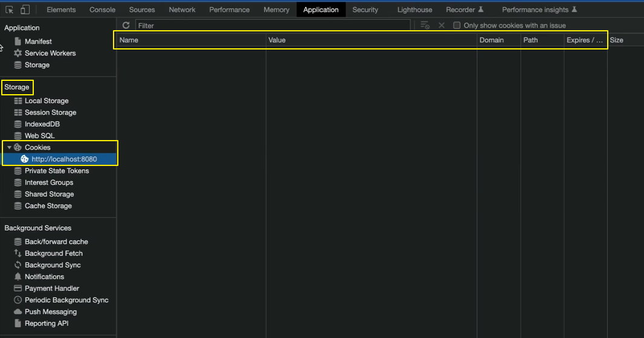Select the Service Workers label

tap(50, 53)
